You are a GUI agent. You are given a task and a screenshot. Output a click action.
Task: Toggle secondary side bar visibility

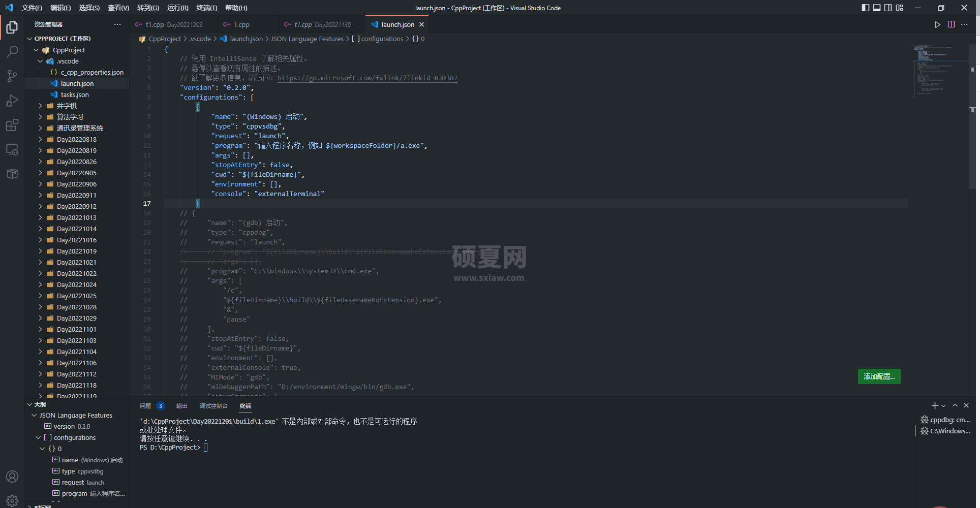point(888,8)
